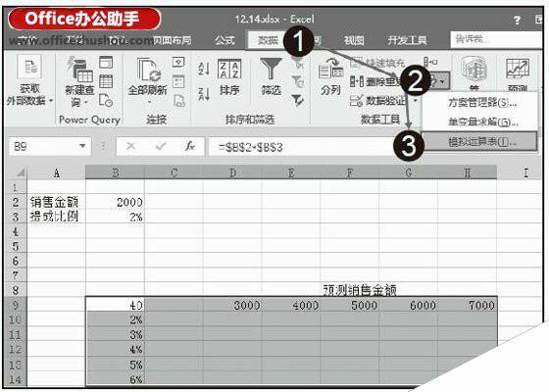The width and height of the screenshot is (549, 392).
Task: Open the New Query dropdown arrow
Action: 85,103
